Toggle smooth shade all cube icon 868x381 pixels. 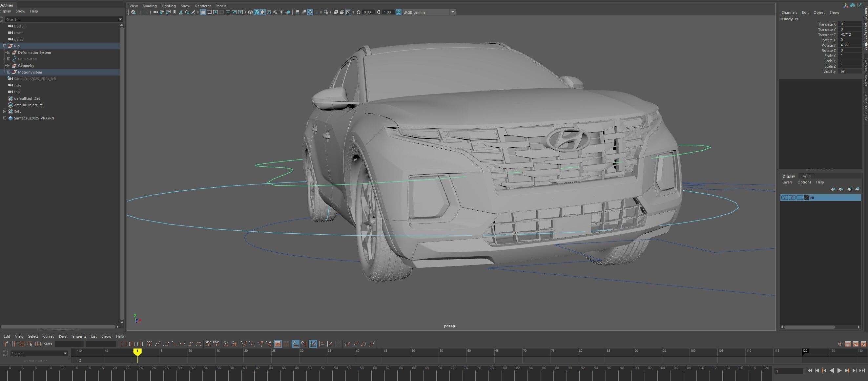pos(257,12)
